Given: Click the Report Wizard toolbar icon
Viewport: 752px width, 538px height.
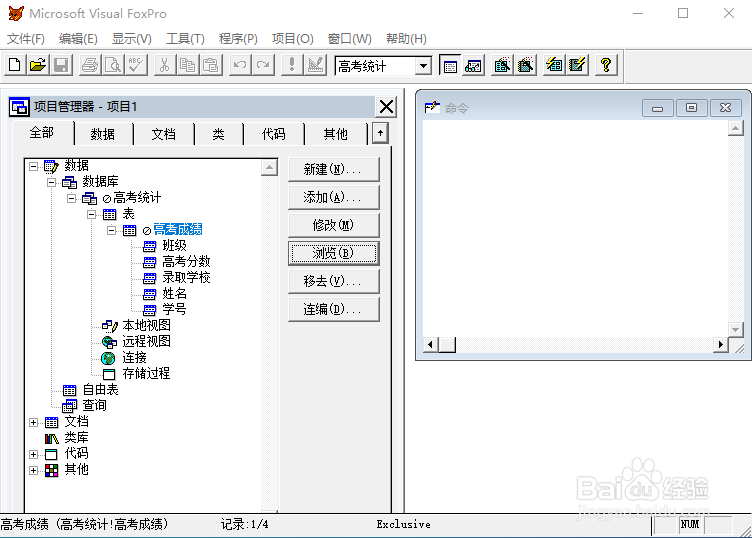Looking at the screenshot, I should click(x=526, y=65).
